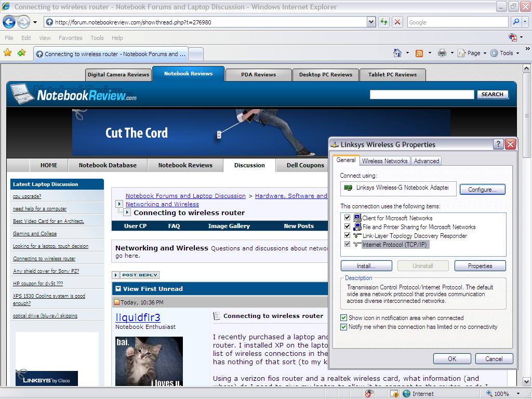Print the page with the printer icon
This screenshot has width=532, height=399.
pos(442,53)
